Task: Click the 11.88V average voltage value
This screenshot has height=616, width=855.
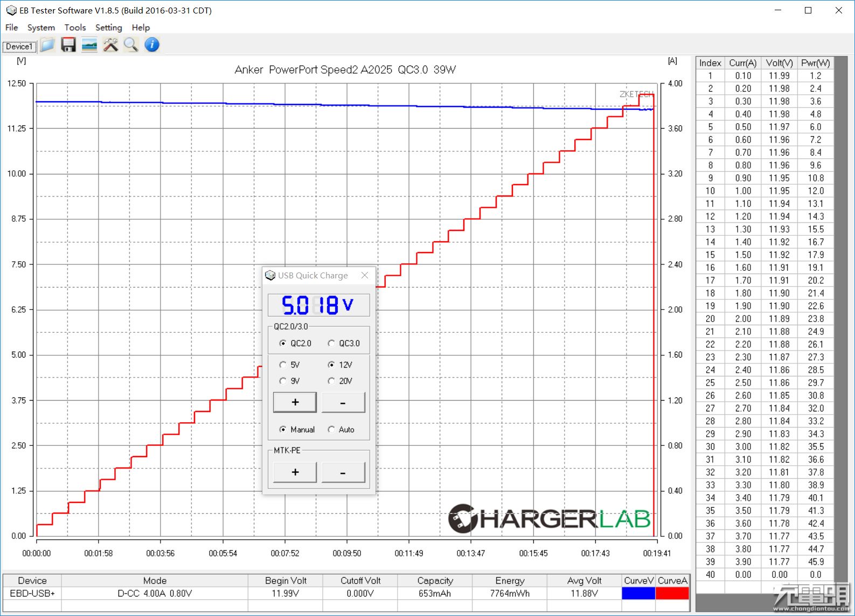Action: [585, 593]
